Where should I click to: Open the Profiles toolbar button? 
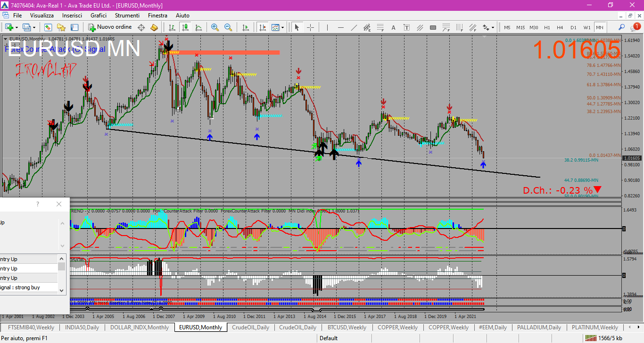click(26, 27)
